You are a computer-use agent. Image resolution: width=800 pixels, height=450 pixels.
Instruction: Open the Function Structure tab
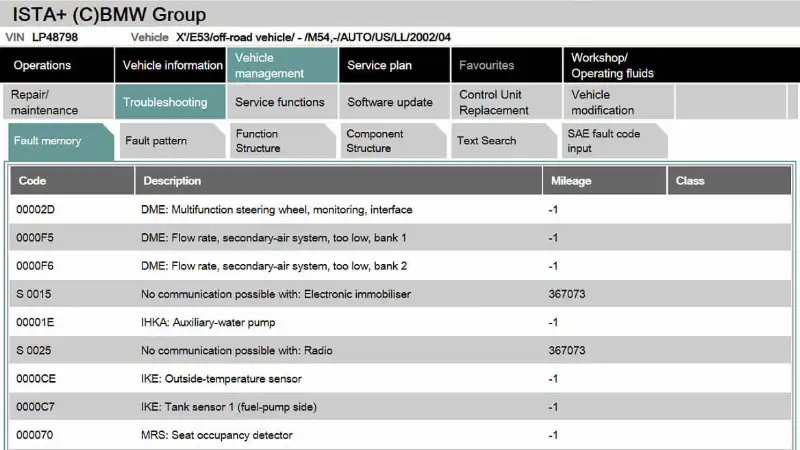282,141
